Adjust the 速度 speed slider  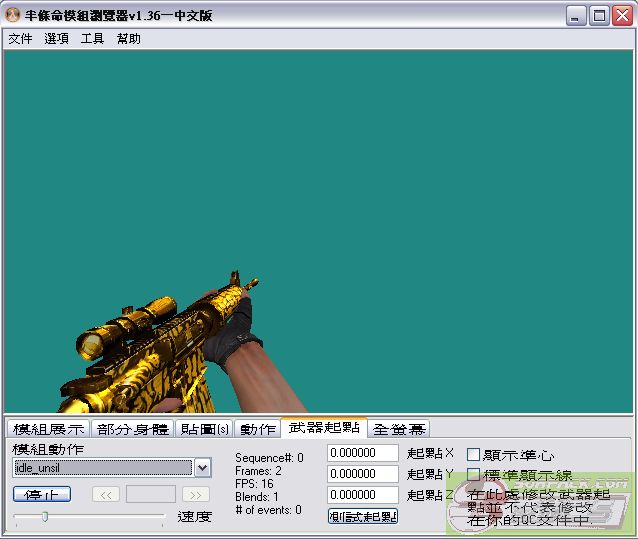pos(44,517)
